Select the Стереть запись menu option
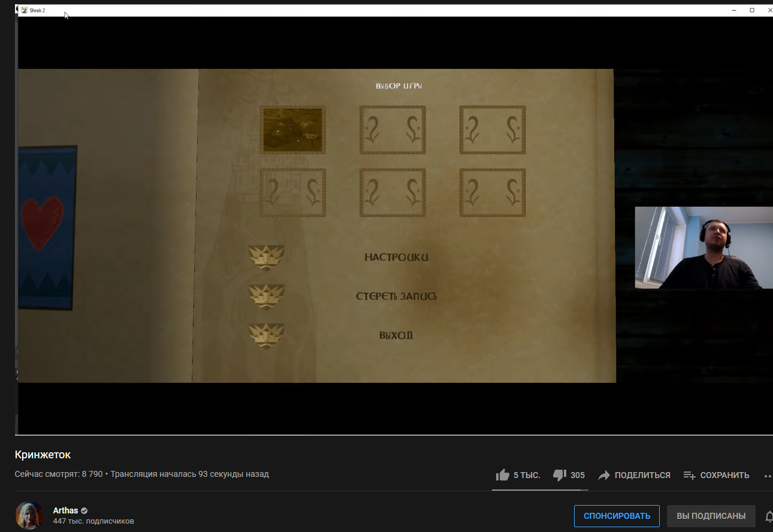Viewport: 773px width, 532px height. click(396, 297)
